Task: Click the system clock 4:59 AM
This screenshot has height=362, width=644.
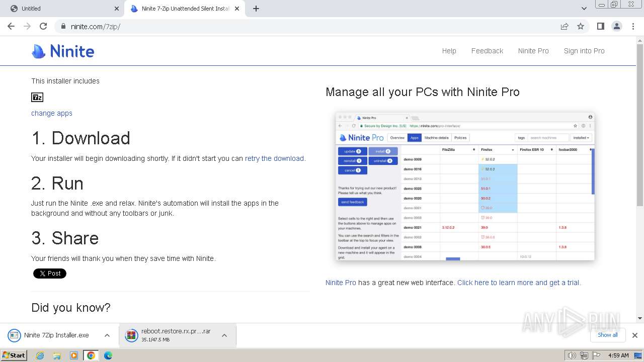Action: (618, 355)
